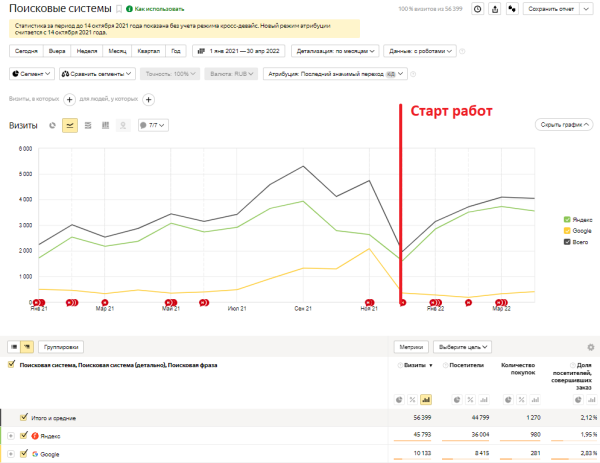600x463 pixels.
Task: Select the Квартал period tab
Action: tap(147, 50)
